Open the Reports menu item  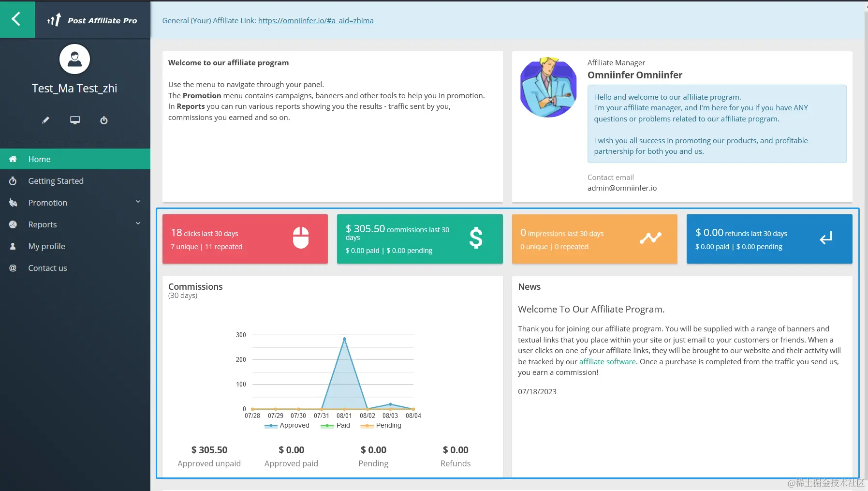[x=75, y=224]
